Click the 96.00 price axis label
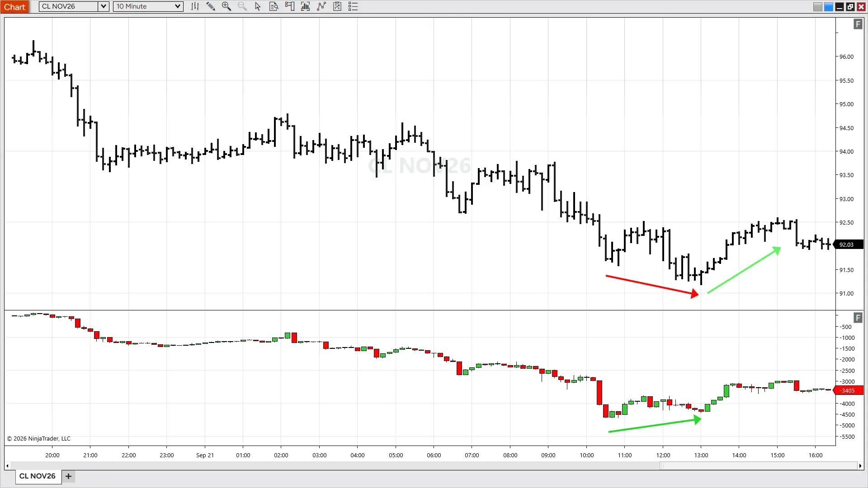 click(846, 57)
